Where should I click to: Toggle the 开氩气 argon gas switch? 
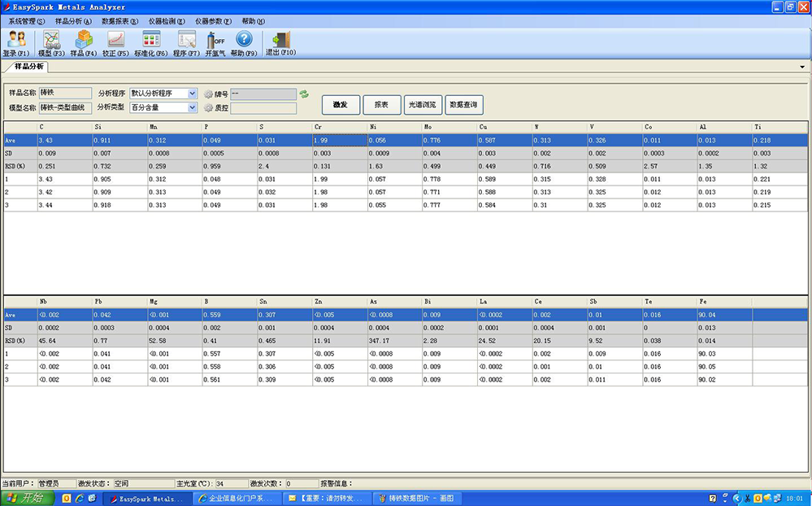tap(215, 42)
